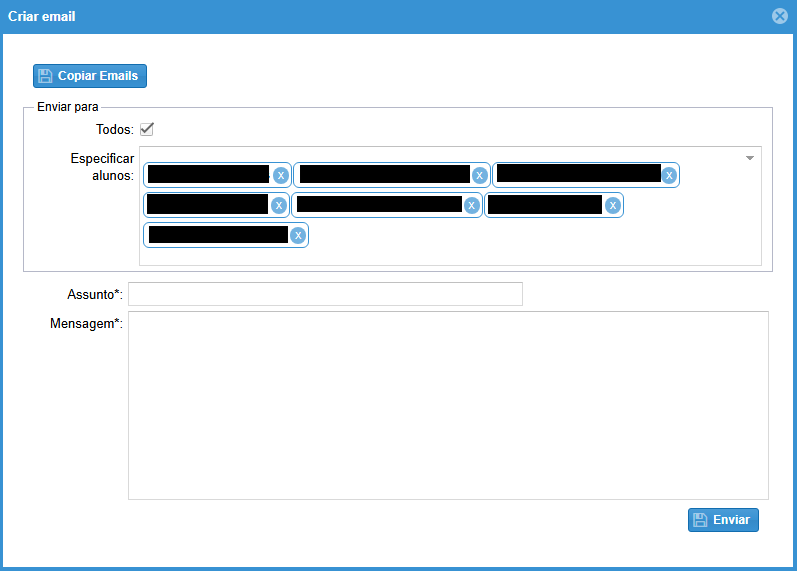
Task: Remove the first student tag in top row
Action: tap(281, 175)
